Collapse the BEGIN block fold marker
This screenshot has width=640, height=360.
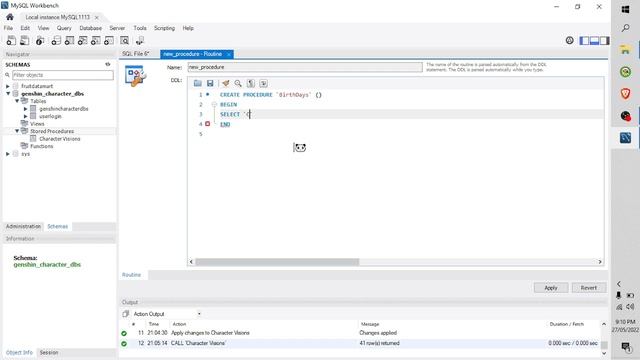[214, 104]
